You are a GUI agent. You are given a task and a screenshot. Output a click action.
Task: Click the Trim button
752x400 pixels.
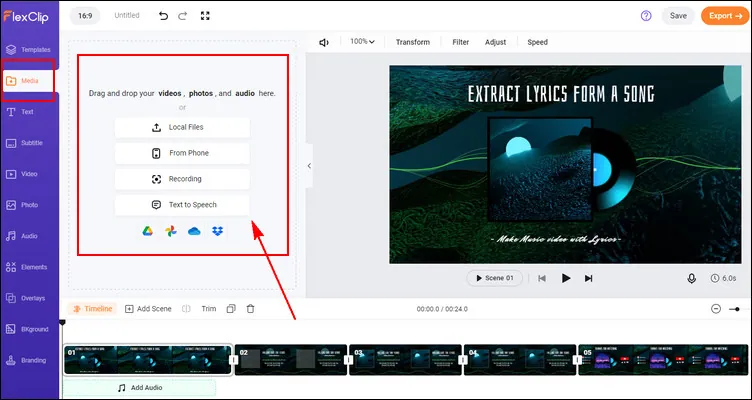tap(209, 309)
